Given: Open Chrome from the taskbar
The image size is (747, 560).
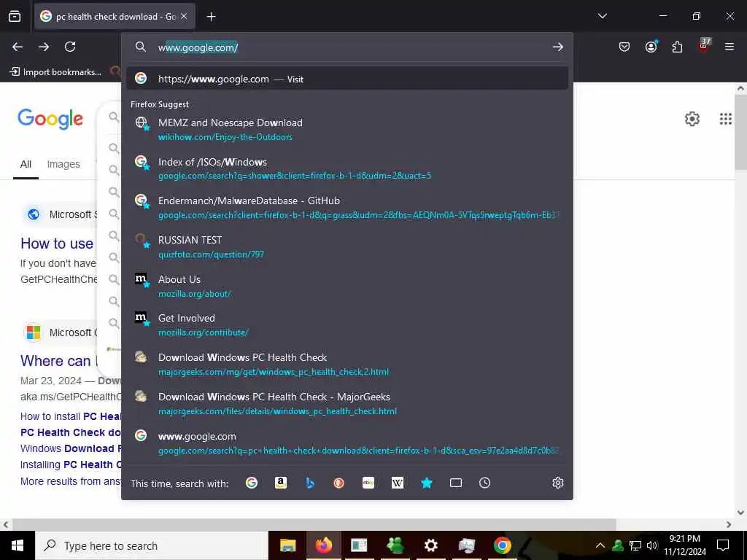Looking at the screenshot, I should (x=502, y=545).
